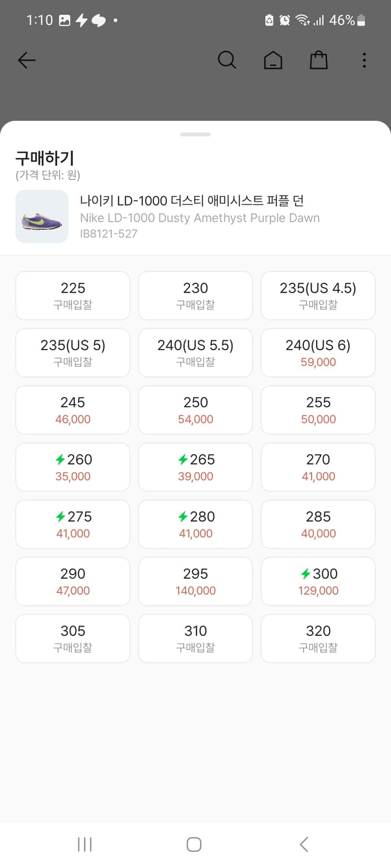Open search with magnifier icon
The height and width of the screenshot is (868, 391).
pos(226,60)
